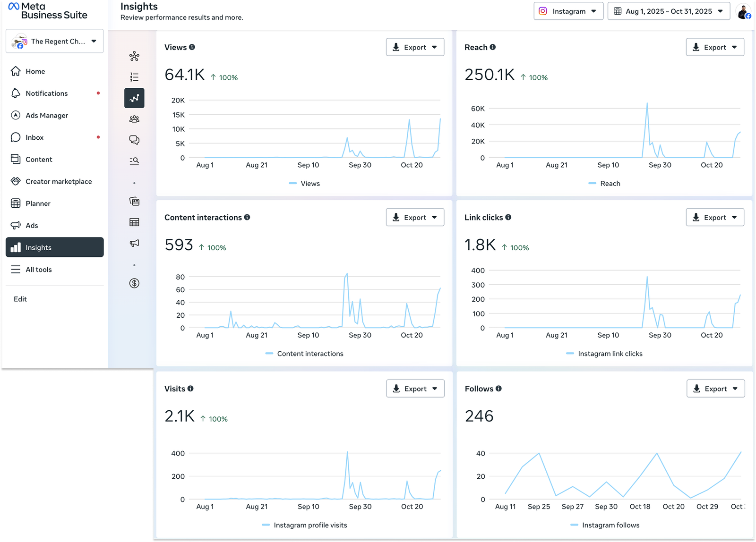The width and height of the screenshot is (756, 542).
Task: Open the hub network icon in secondary sidebar
Action: coord(134,57)
